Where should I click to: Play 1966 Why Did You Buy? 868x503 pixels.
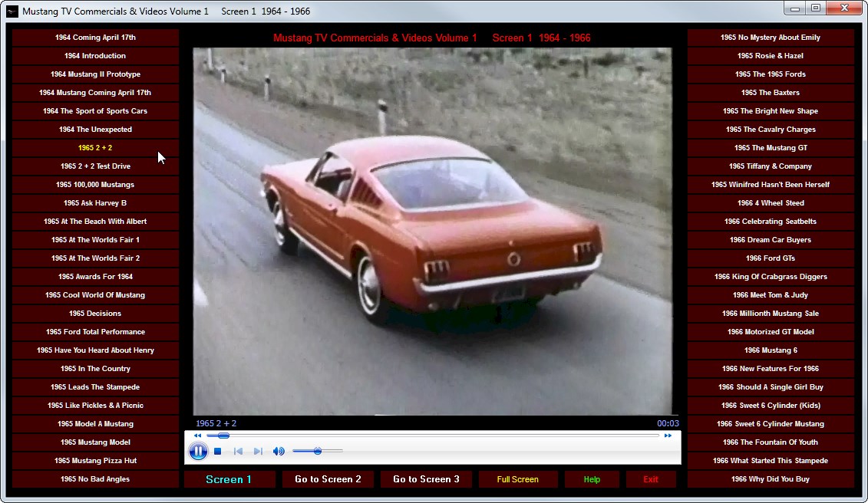point(771,478)
